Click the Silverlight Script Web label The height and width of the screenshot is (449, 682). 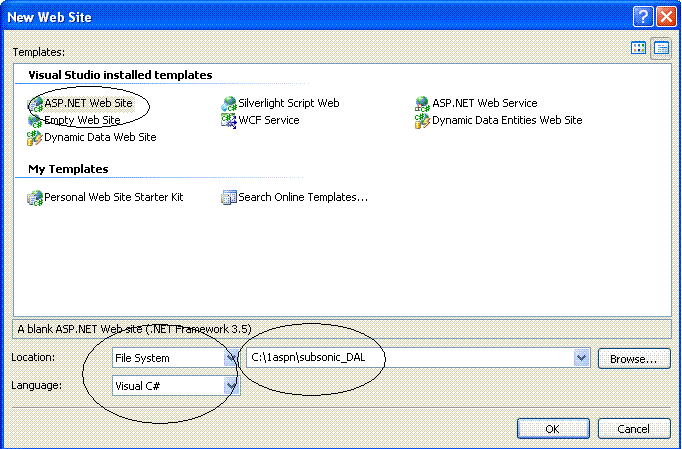289,104
